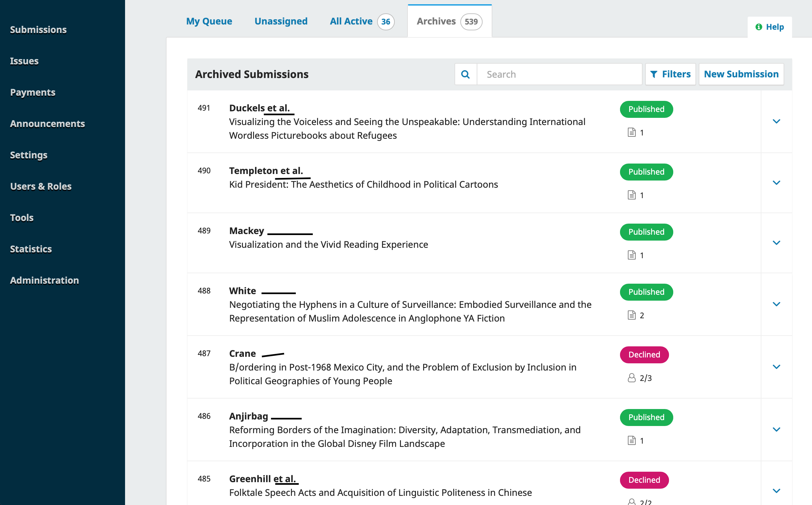This screenshot has height=505, width=812.
Task: Switch to the My Queue tab
Action: pyautogui.click(x=209, y=21)
